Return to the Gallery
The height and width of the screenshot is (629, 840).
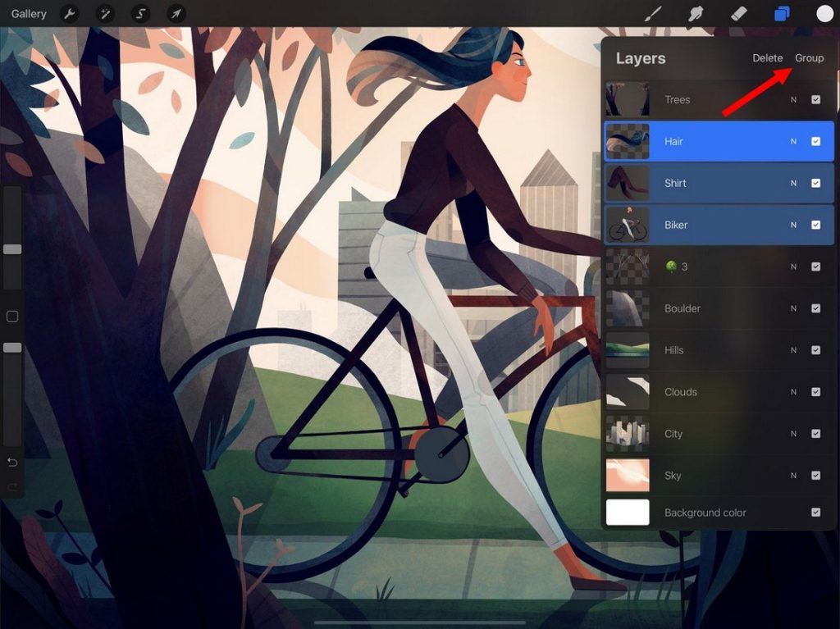pos(28,13)
